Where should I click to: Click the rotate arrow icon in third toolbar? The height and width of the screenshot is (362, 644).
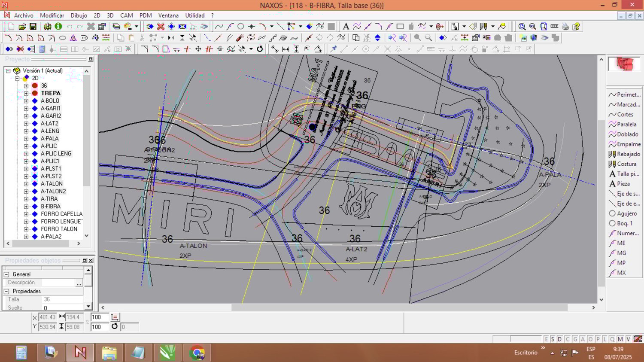pos(260,49)
